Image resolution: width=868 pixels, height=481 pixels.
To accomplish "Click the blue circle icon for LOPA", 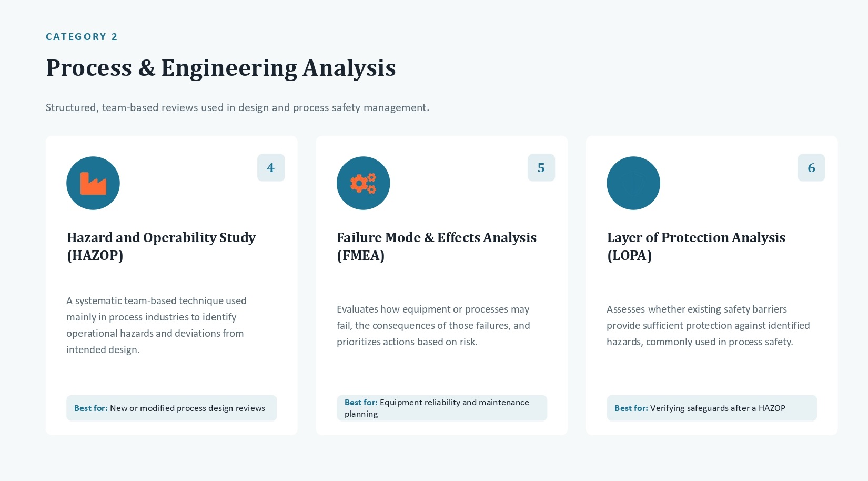I will [633, 183].
